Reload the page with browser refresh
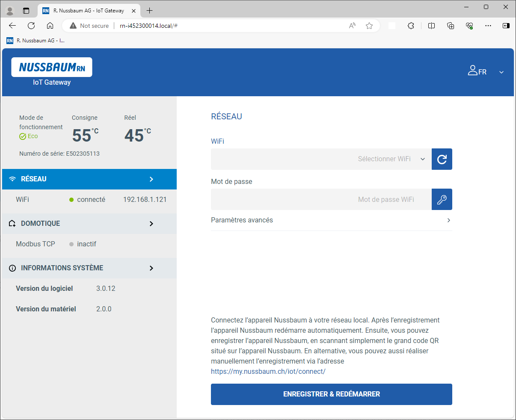Viewport: 516px width, 420px height. pos(31,26)
